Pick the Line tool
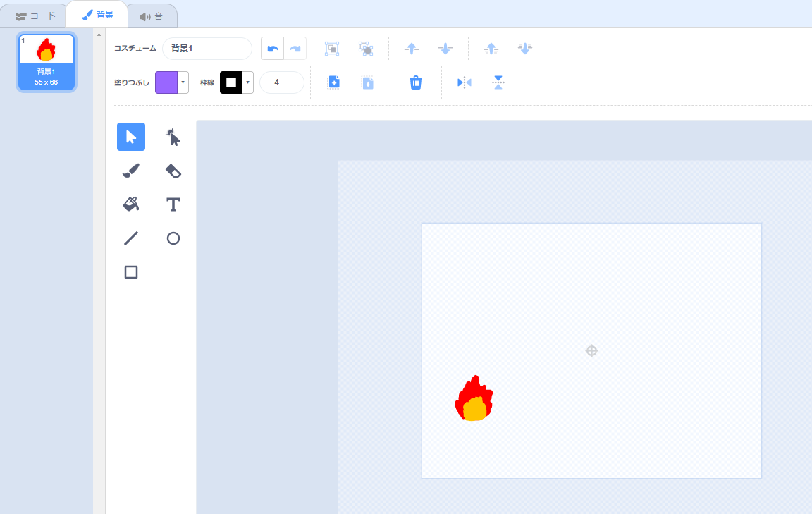The image size is (812, 514). click(x=131, y=238)
